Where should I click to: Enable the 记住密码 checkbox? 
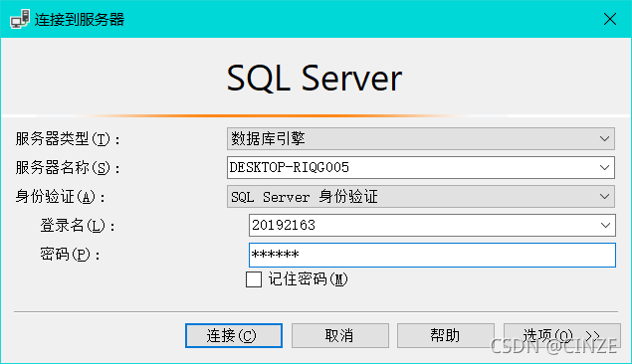click(x=254, y=279)
